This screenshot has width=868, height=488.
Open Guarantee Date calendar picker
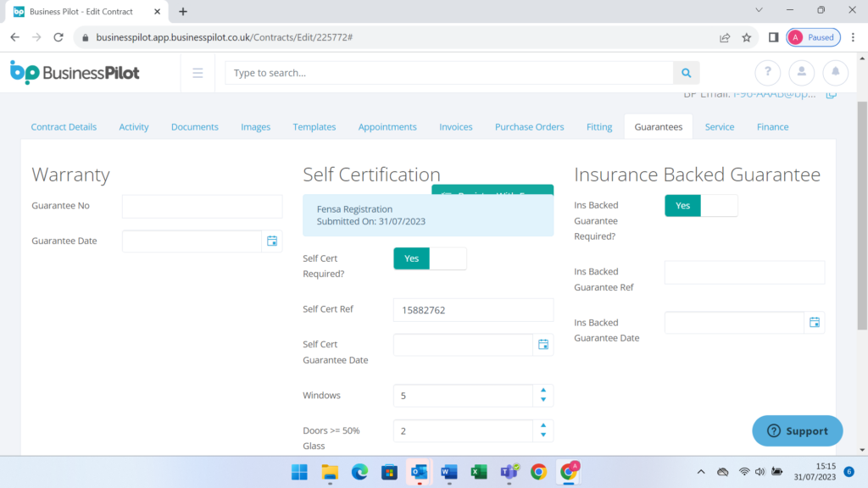tap(272, 241)
